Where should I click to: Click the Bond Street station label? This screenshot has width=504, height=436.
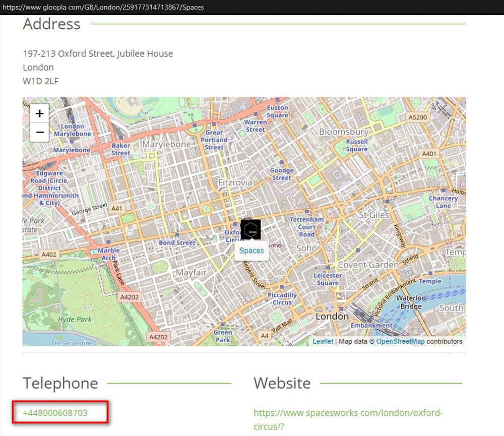click(x=177, y=243)
